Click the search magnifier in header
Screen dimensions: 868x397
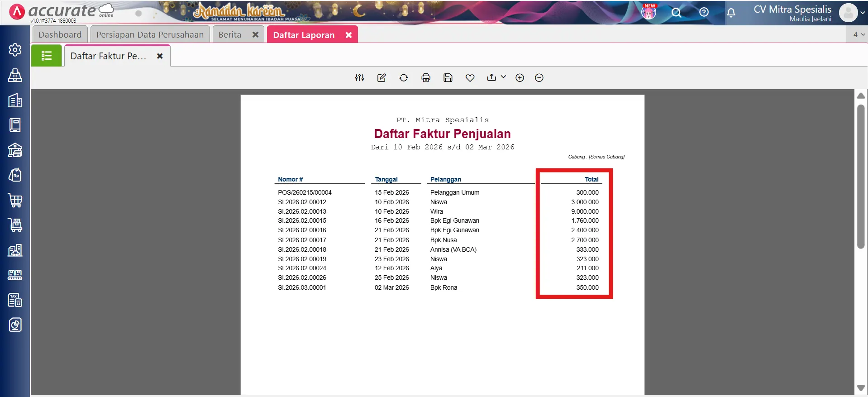tap(676, 13)
